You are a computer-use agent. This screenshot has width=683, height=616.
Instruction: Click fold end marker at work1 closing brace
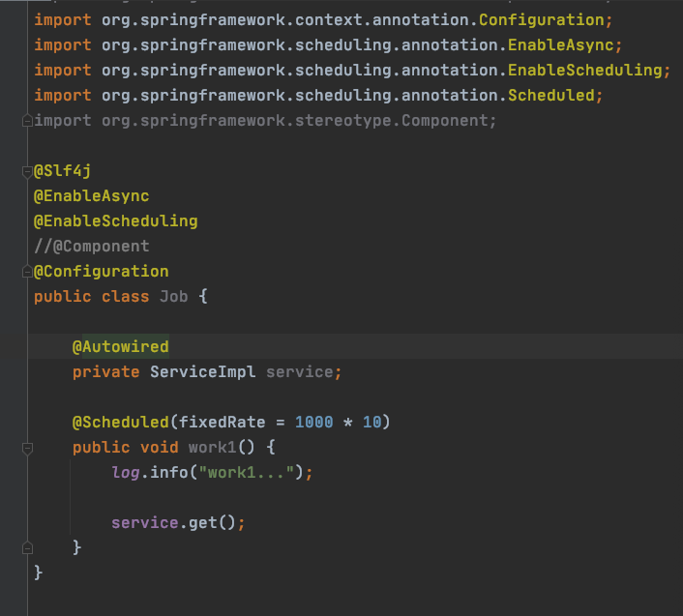coord(27,548)
